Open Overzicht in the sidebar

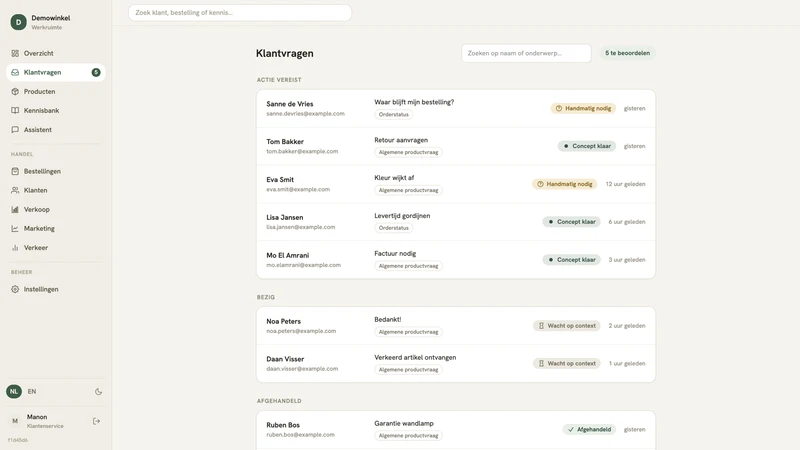(x=56, y=53)
